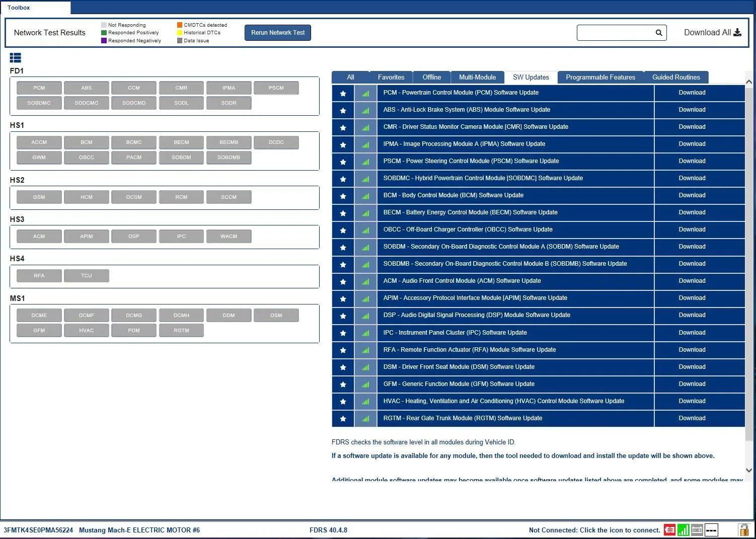Click the search input field
Image resolution: width=756 pixels, height=539 pixels.
pos(616,33)
